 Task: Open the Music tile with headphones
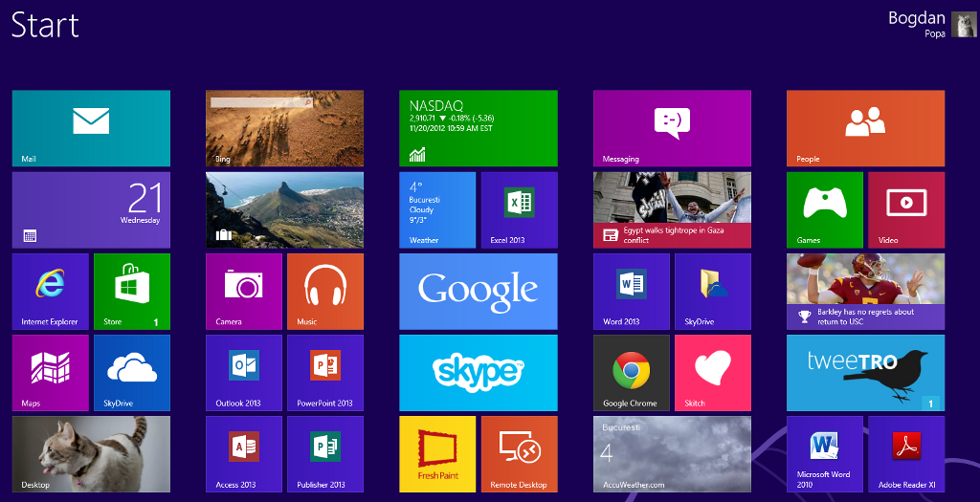click(325, 291)
